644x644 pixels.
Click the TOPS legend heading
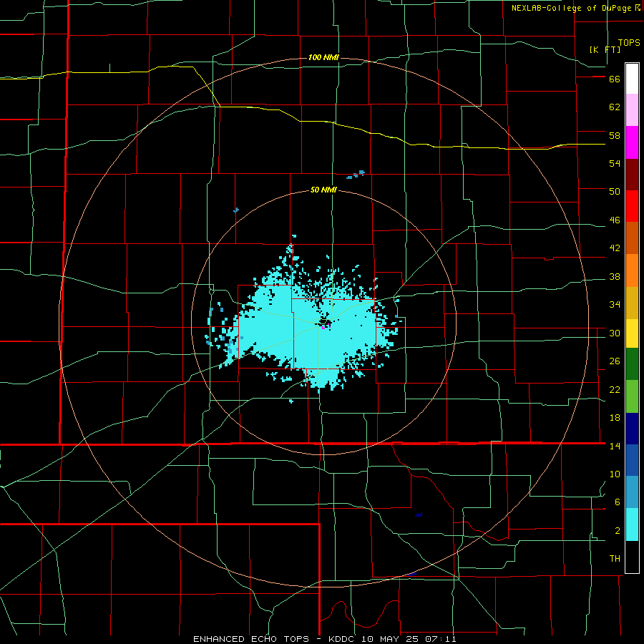pyautogui.click(x=629, y=43)
